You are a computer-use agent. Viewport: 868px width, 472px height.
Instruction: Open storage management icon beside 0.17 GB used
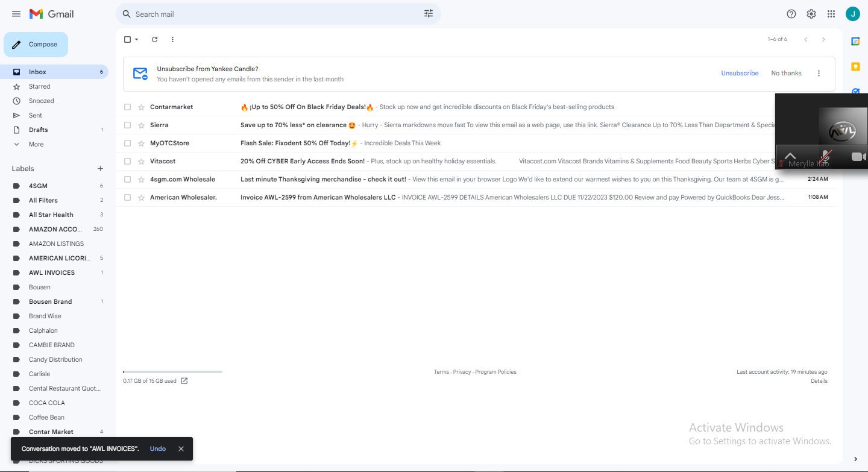point(184,381)
